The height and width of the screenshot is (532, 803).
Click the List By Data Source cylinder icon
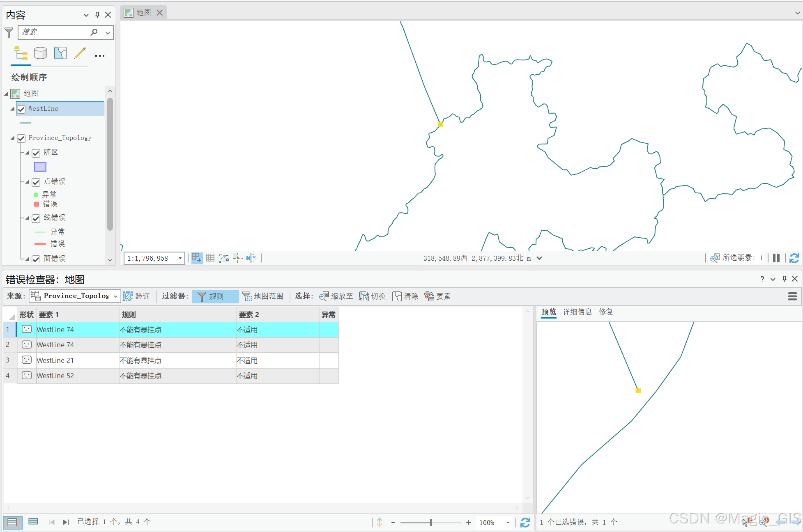pyautogui.click(x=40, y=53)
